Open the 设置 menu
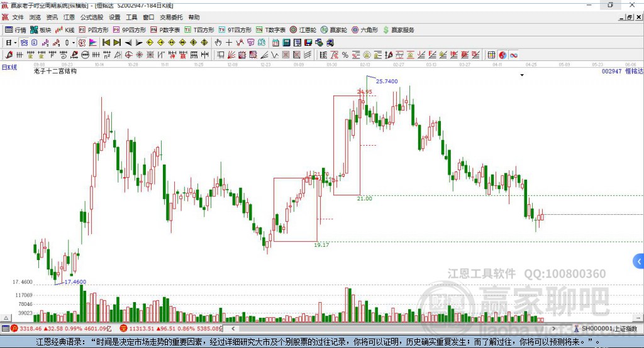This screenshot has height=348, width=644. 114,17
